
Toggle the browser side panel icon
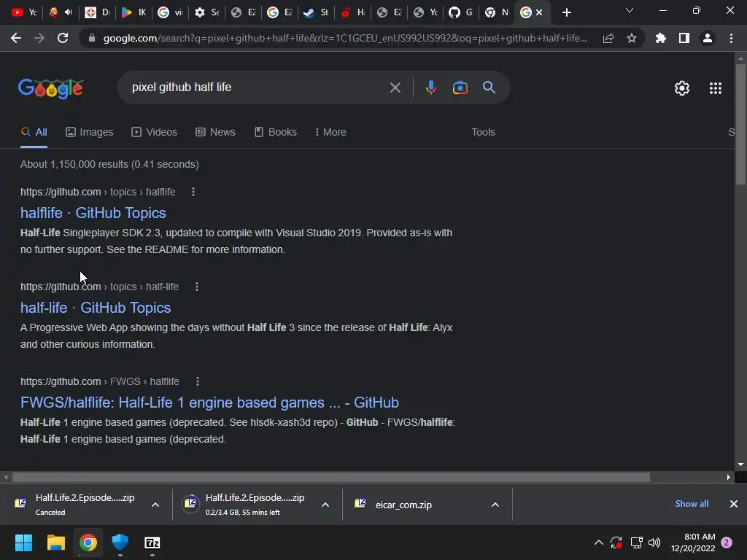(x=684, y=38)
